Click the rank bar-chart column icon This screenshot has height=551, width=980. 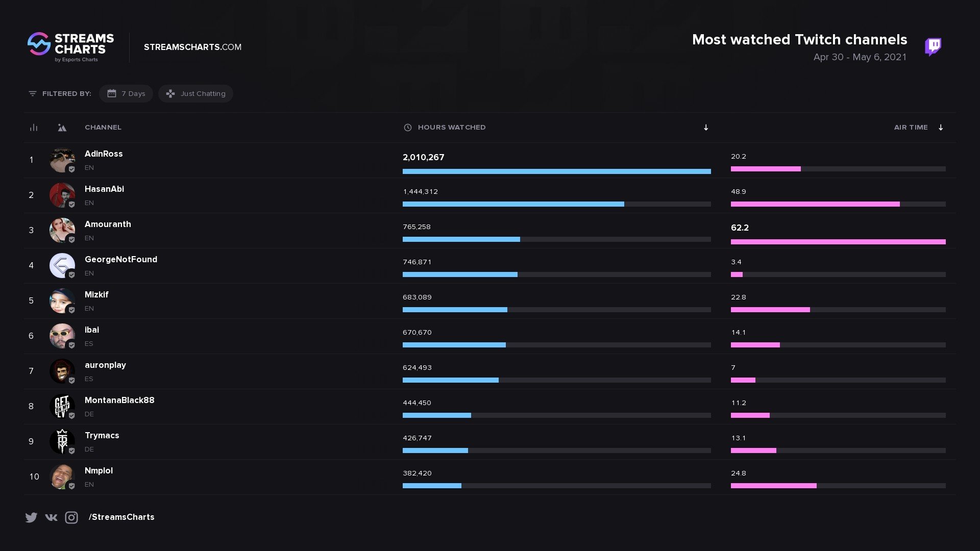point(34,128)
